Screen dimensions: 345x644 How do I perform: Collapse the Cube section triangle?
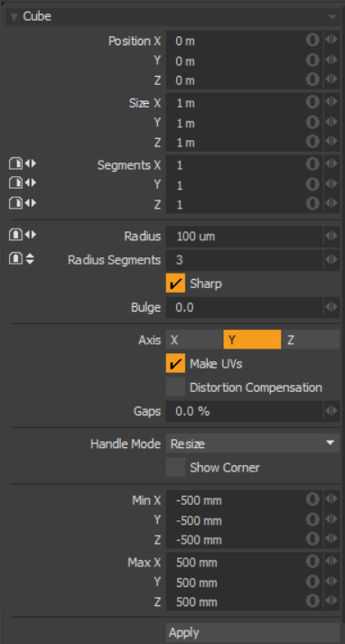coord(14,17)
